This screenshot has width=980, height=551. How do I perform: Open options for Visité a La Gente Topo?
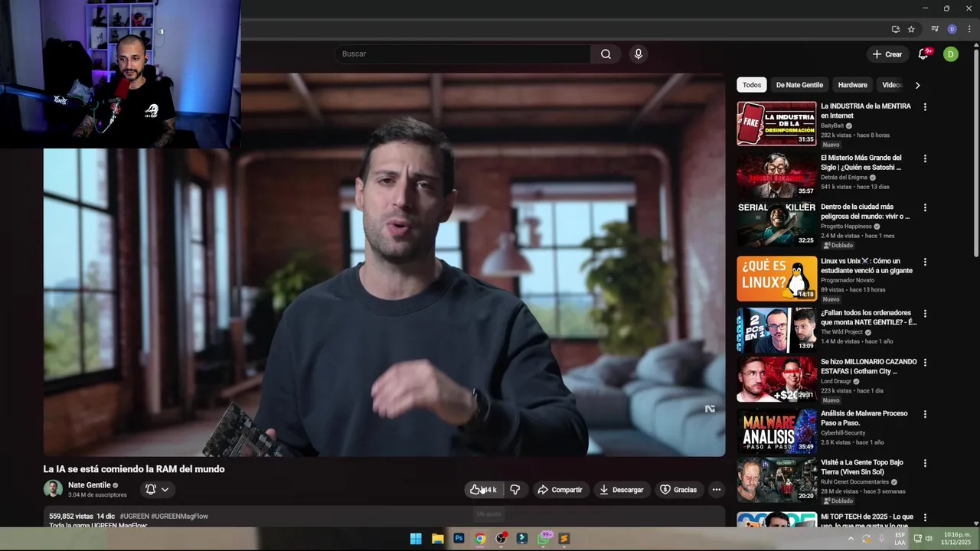coord(925,464)
